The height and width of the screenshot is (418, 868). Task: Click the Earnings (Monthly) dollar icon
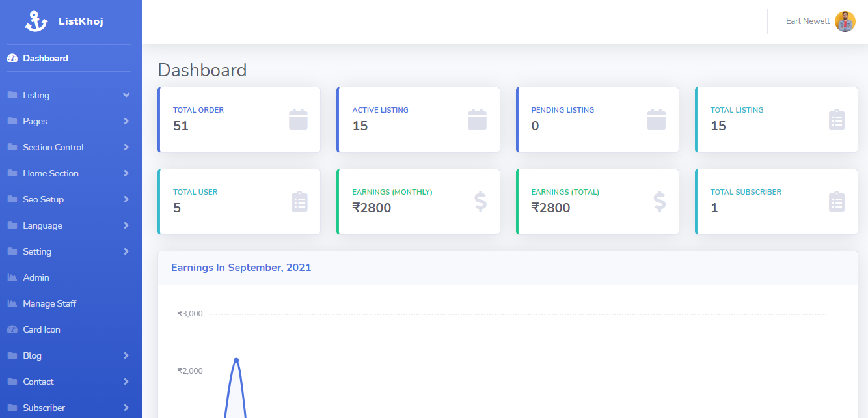click(x=480, y=202)
